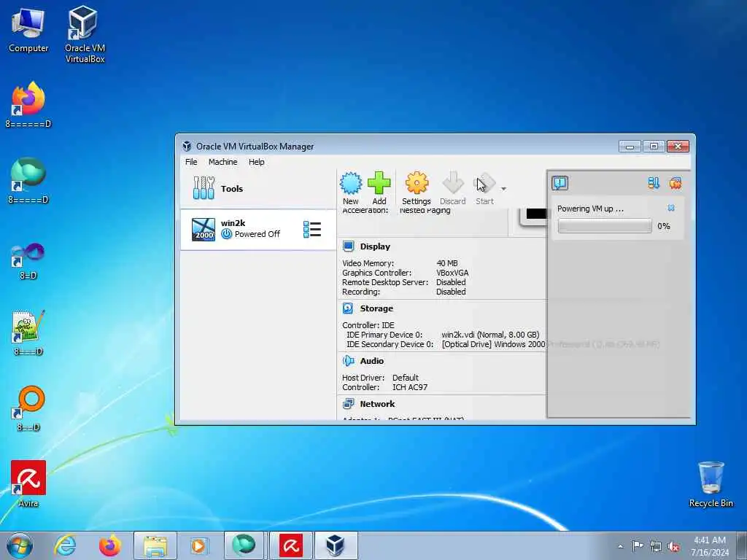Switch to VirtualBox in the taskbar
This screenshot has width=747, height=560.
pos(336,545)
